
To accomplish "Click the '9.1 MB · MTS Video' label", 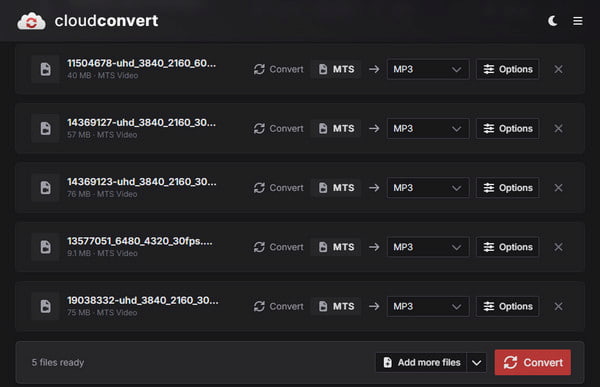I will (x=102, y=253).
